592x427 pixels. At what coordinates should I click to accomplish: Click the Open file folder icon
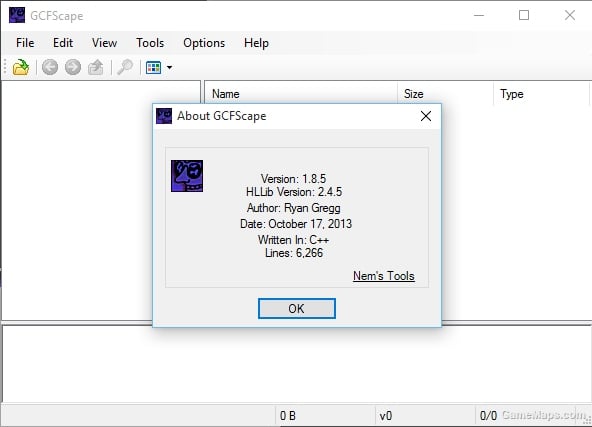click(x=21, y=68)
